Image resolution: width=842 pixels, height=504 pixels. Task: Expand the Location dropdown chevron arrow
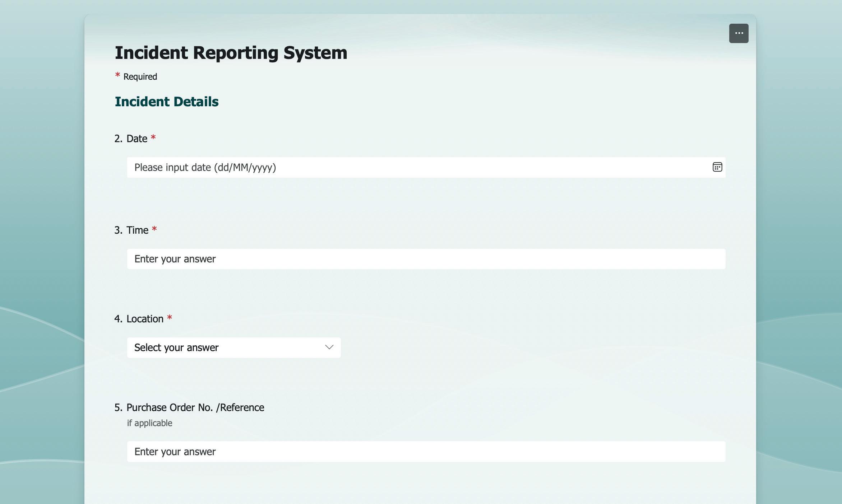coord(329,347)
